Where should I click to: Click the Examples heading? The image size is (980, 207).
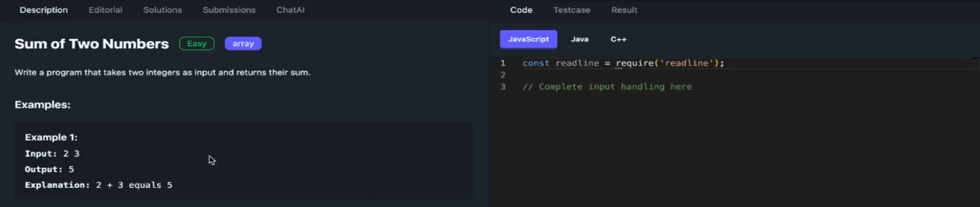tap(42, 105)
